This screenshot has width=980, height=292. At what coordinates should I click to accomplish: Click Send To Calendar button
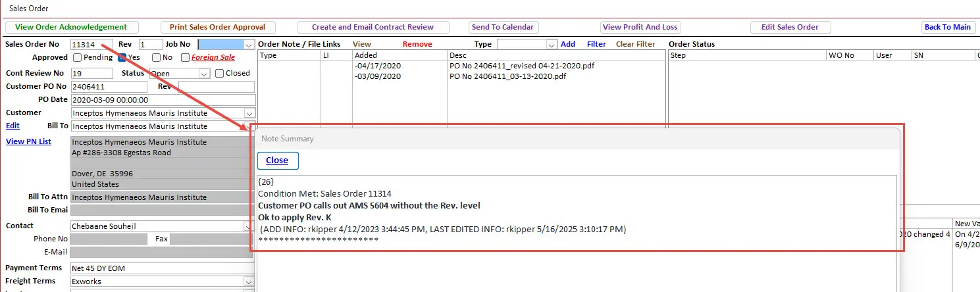tap(503, 27)
